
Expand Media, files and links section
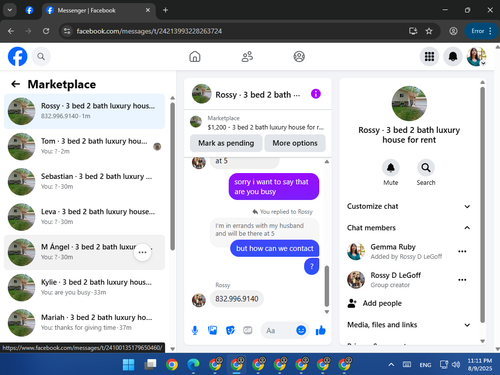click(x=409, y=325)
